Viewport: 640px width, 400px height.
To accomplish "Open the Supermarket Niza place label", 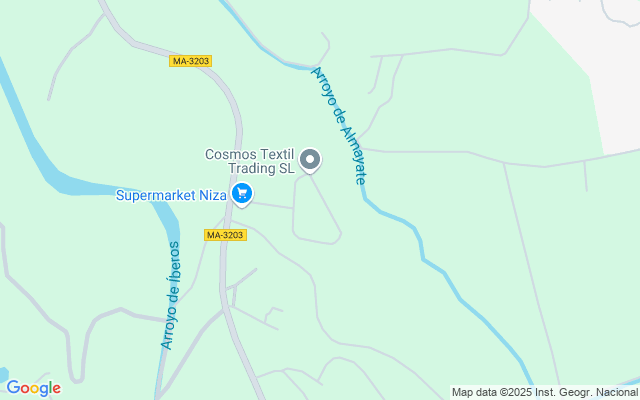I will tap(171, 195).
